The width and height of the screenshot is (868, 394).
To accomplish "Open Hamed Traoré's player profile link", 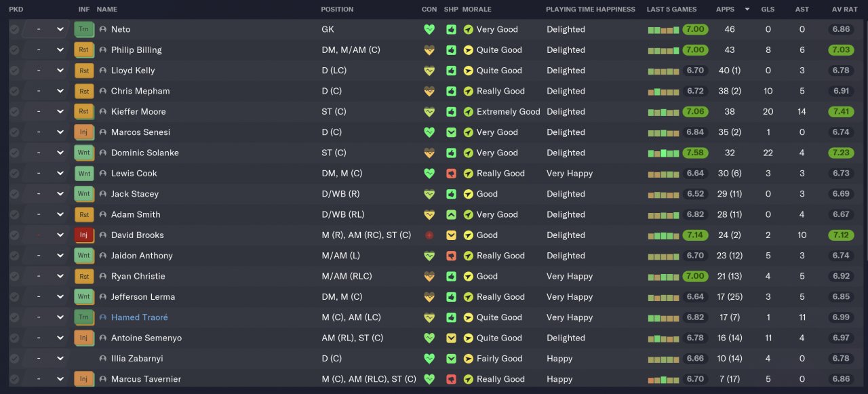I will click(x=139, y=317).
